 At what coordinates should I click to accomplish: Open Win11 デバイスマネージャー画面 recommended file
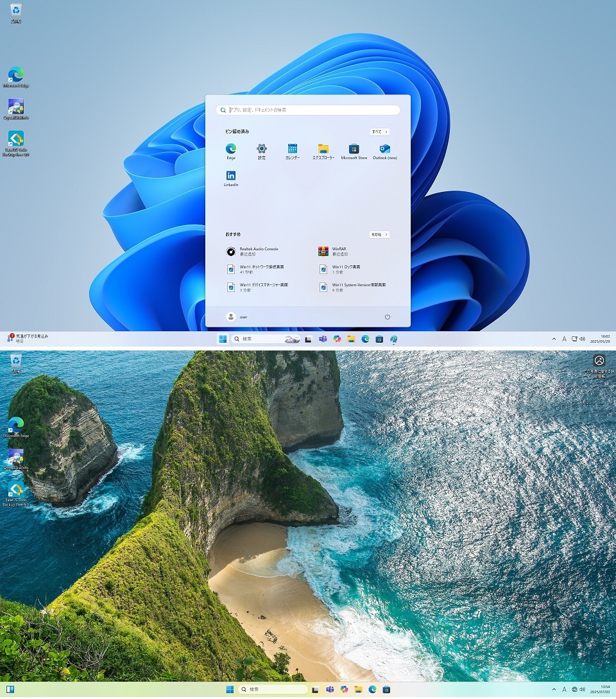pos(257,287)
